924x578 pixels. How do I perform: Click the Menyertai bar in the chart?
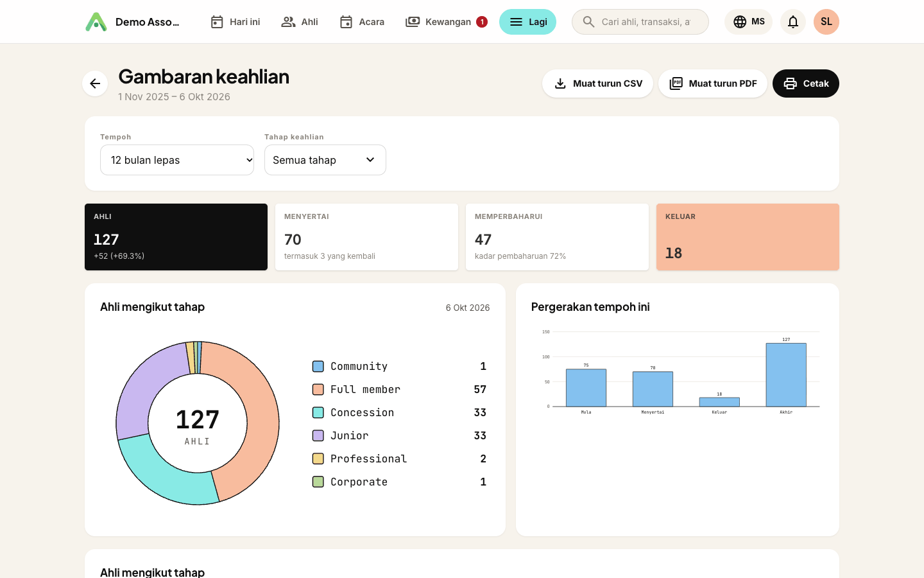(x=653, y=389)
